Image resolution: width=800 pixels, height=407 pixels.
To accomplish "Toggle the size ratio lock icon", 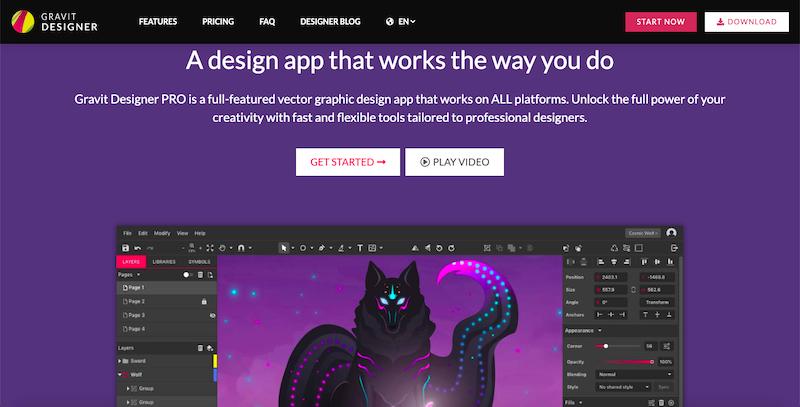I will coord(634,290).
